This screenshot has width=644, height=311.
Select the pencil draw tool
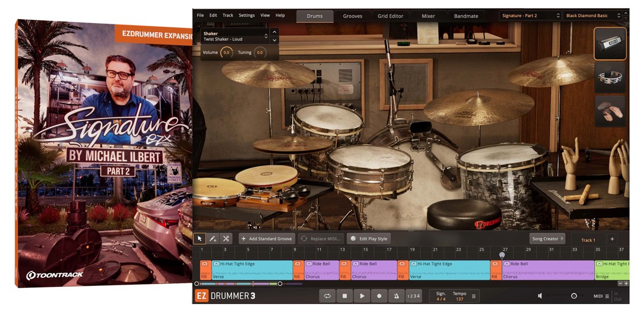(x=213, y=239)
